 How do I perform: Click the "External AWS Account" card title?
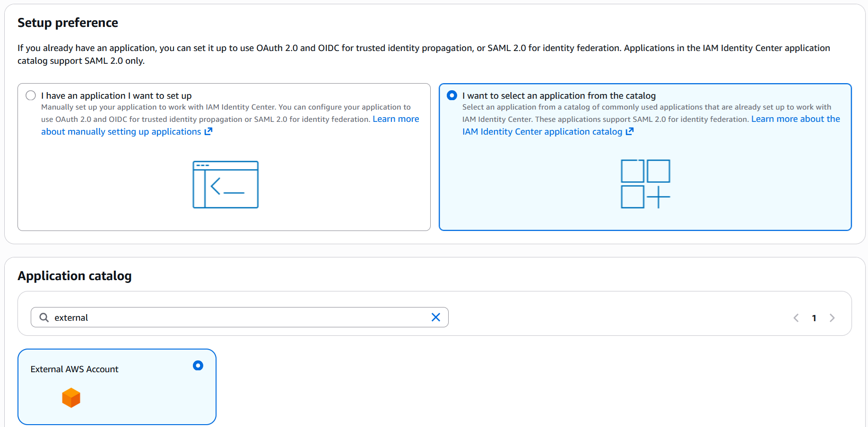tap(74, 369)
